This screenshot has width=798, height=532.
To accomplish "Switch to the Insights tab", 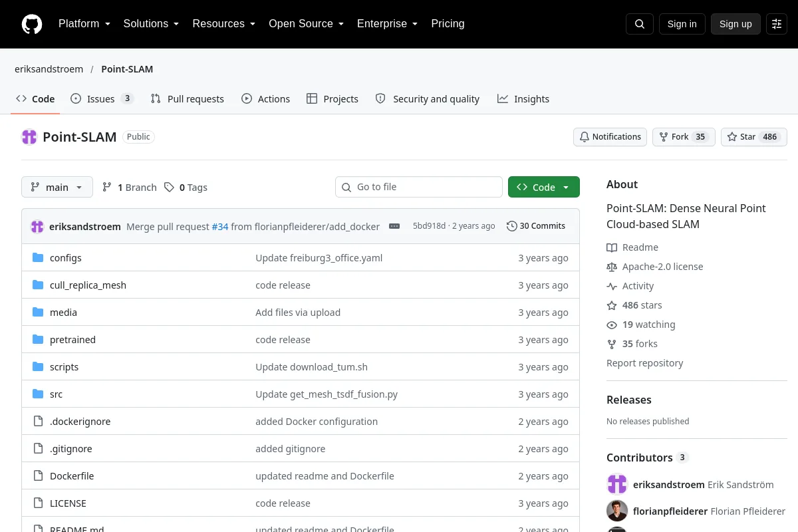I will tap(523, 98).
